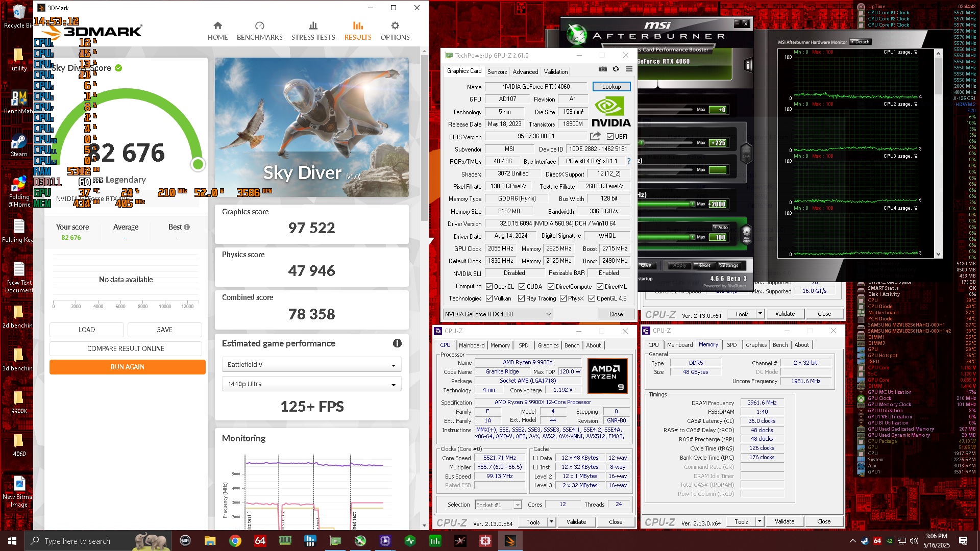Click Afterburner memory clock slider handle at +2000

(x=692, y=204)
